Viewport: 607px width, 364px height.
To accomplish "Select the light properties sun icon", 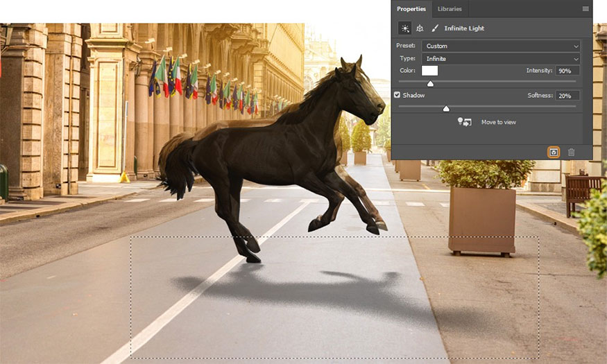I will (x=404, y=28).
